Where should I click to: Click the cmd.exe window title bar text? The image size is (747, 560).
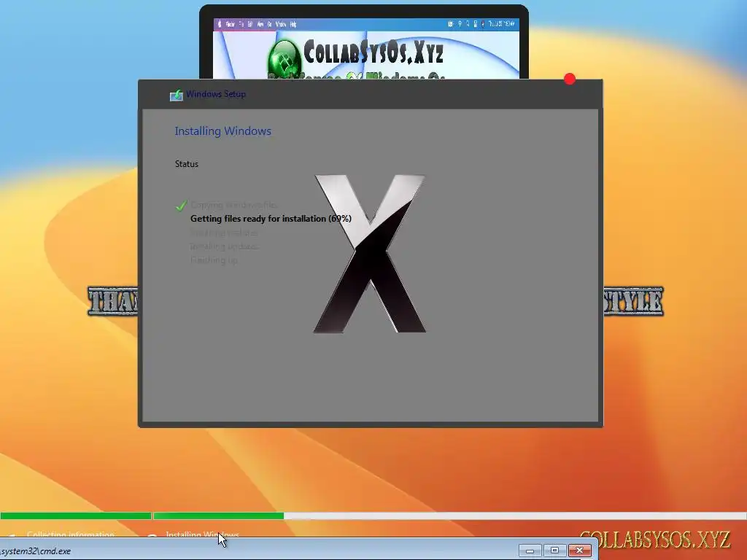pos(36,551)
